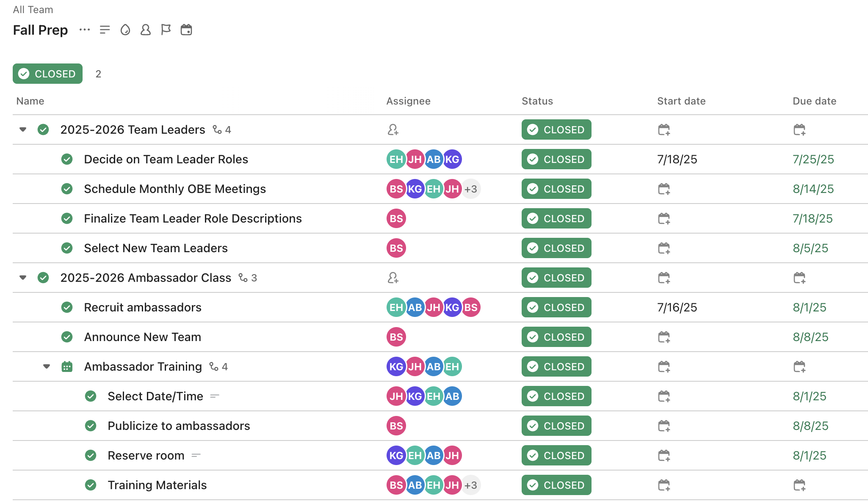The image size is (868, 501).
Task: Toggle completion check on Decide on Team Leader Roles
Action: (x=67, y=159)
